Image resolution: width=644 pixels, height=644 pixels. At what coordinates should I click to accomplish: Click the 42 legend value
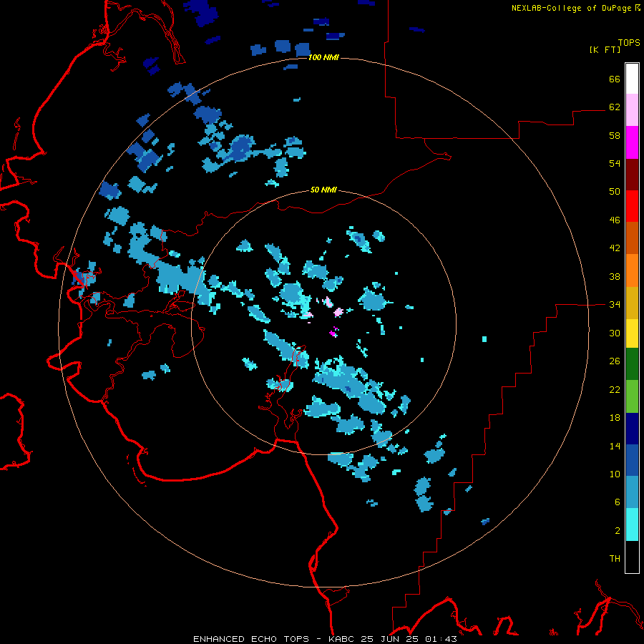click(615, 248)
